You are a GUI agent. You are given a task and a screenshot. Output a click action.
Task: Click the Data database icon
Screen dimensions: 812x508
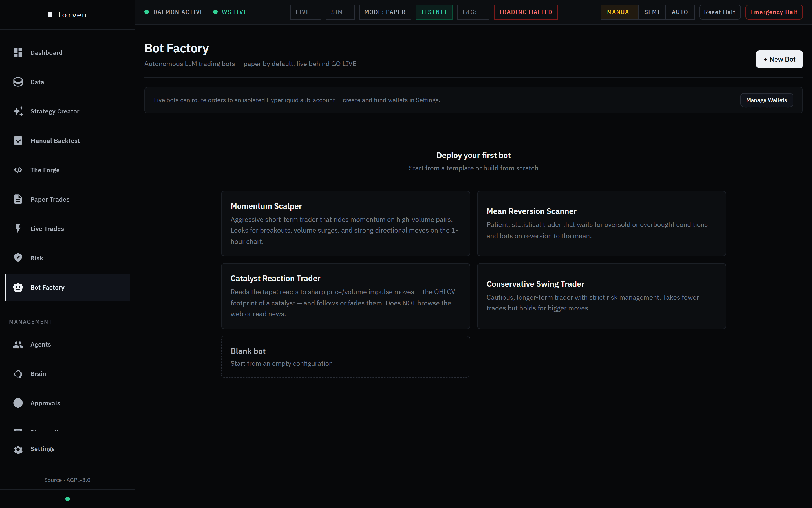18,82
